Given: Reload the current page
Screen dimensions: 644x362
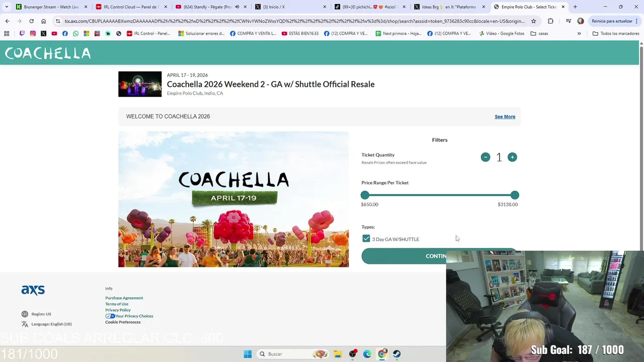Looking at the screenshot, I should tap(31, 21).
